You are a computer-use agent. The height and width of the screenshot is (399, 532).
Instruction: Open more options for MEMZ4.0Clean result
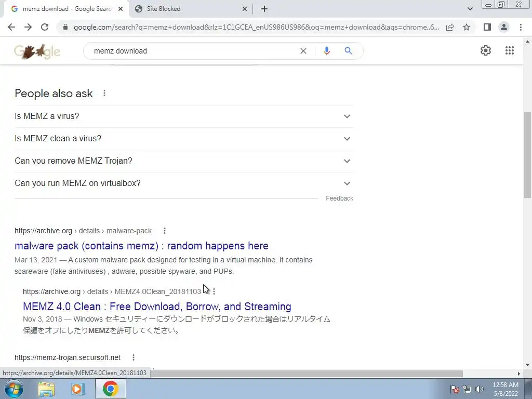[x=214, y=291]
